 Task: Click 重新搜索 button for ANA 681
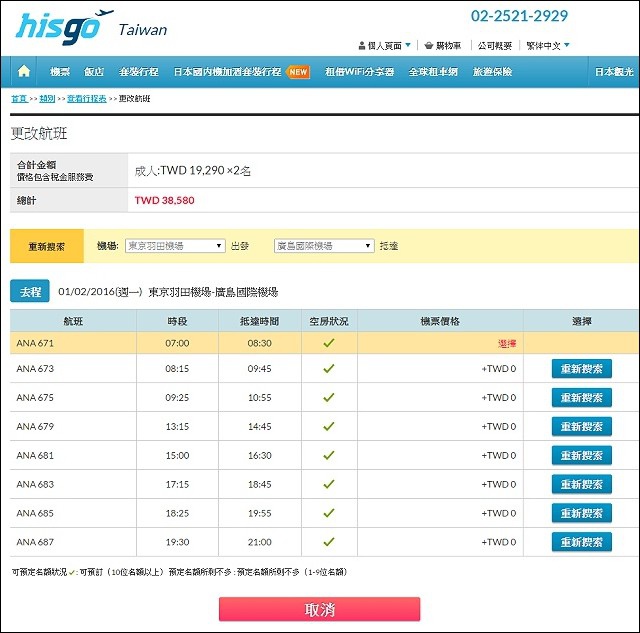point(582,455)
